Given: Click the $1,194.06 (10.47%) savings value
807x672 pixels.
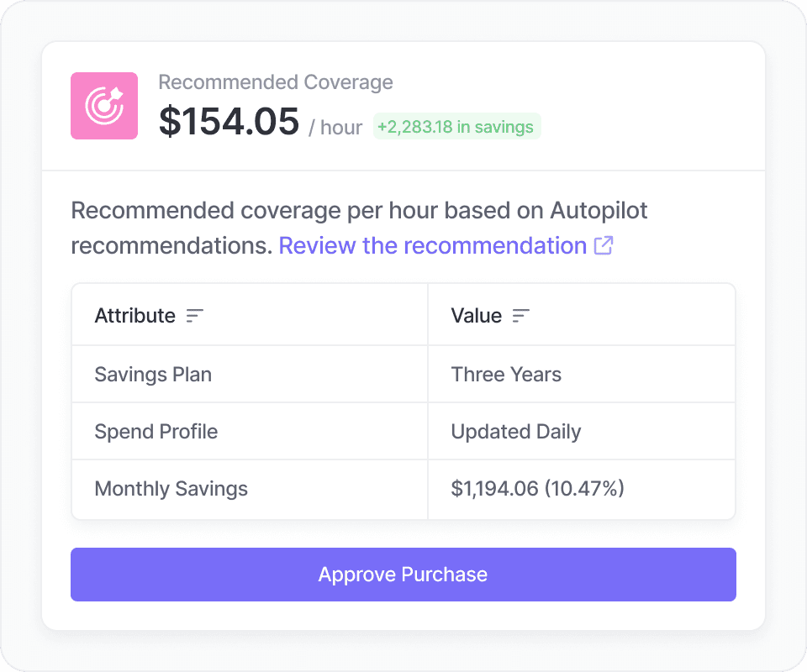Looking at the screenshot, I should point(538,489).
